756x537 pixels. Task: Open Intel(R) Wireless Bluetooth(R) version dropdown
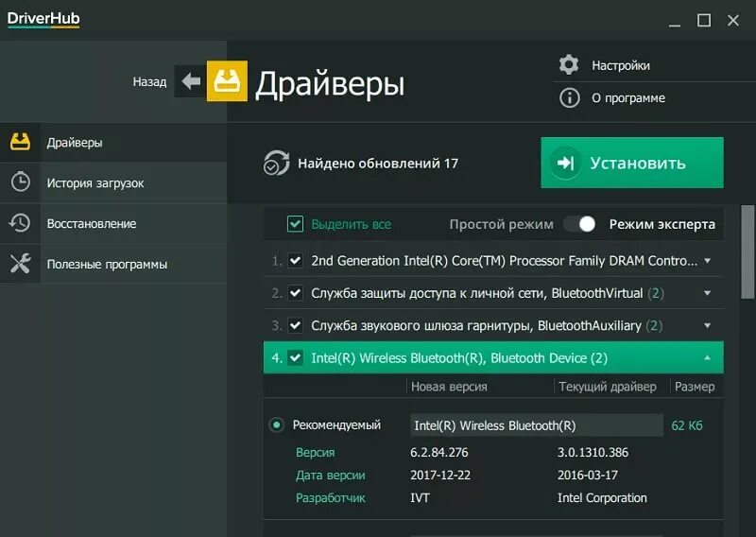[536, 425]
